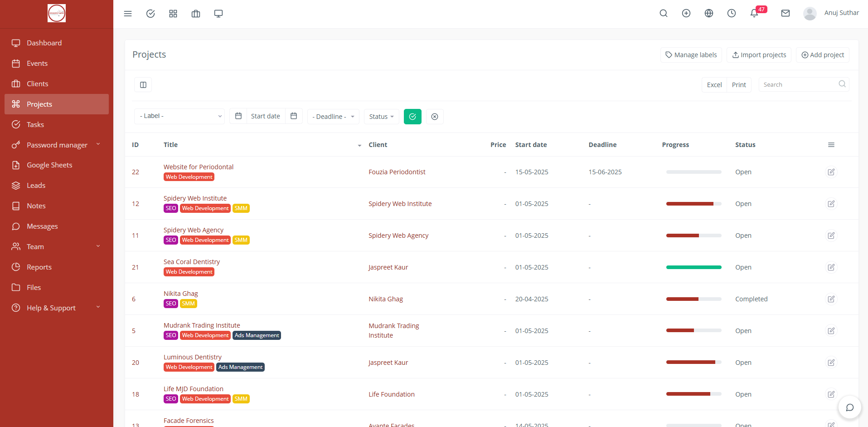
Task: Edit the Spidery Web Agency project
Action: coord(831,236)
